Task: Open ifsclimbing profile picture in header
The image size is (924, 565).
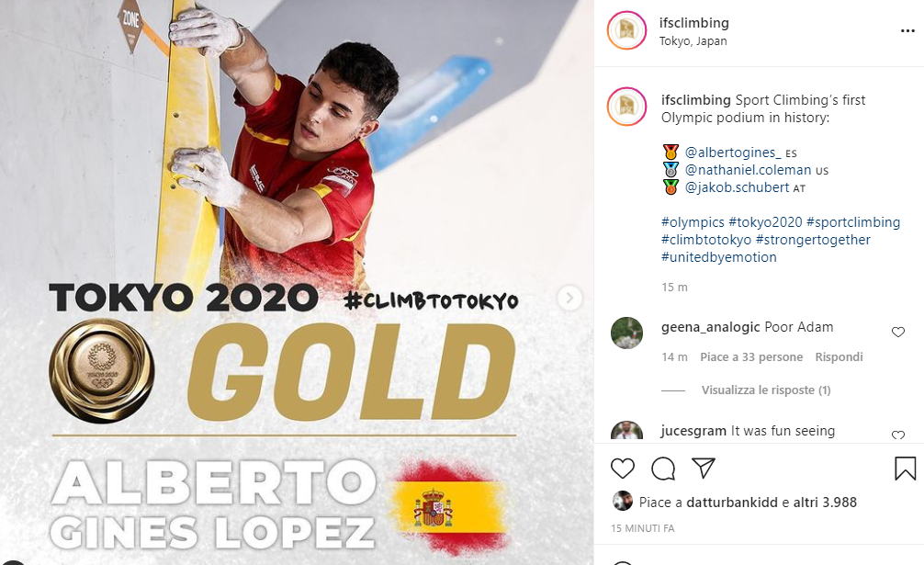Action: coord(626,30)
